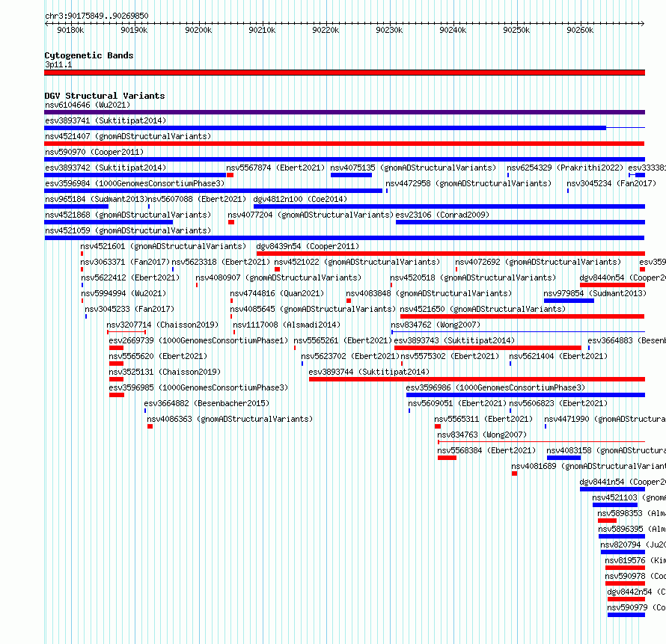Open esv2669739 (1000GenomesConsortiumPhase1) variant
The image size is (666, 644).
(x=198, y=340)
